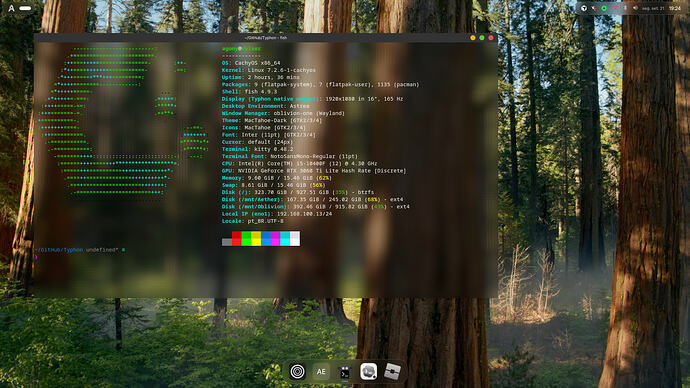Click the user@host header above fastfetch info

click(x=241, y=48)
